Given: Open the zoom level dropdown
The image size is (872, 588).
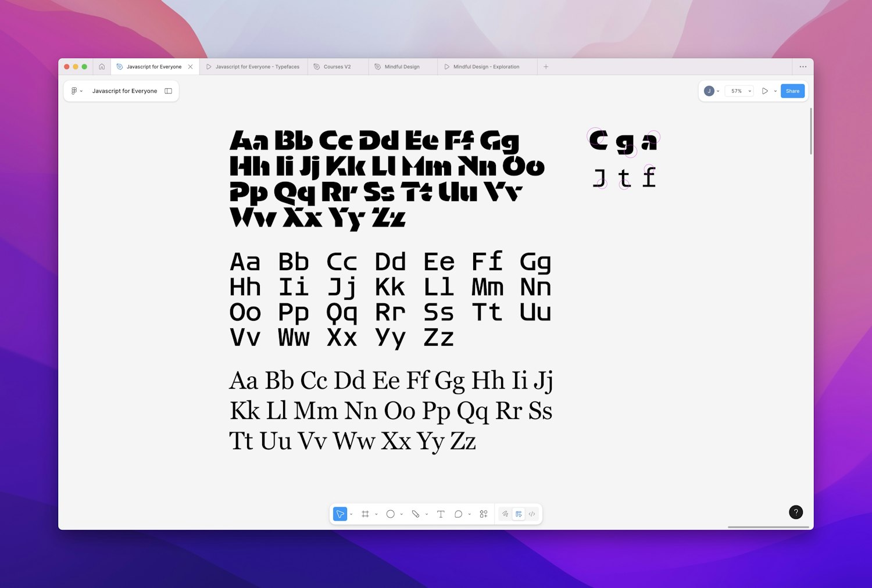Looking at the screenshot, I should [x=739, y=91].
